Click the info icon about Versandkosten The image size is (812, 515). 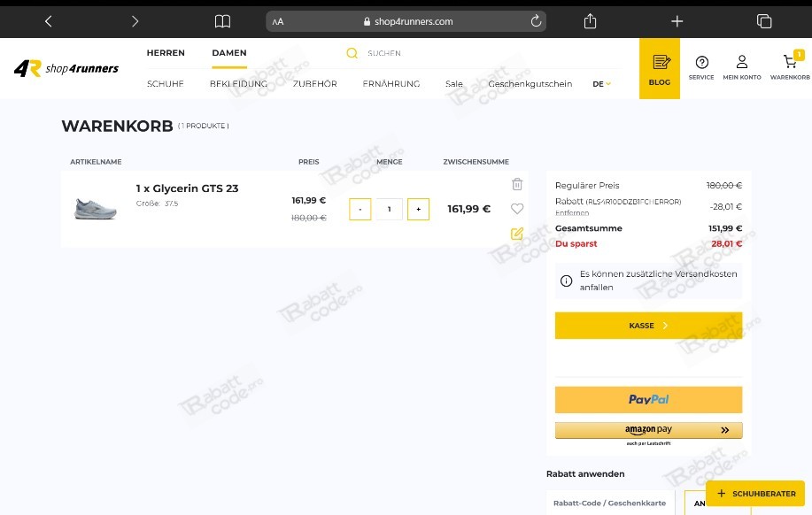[x=567, y=281]
